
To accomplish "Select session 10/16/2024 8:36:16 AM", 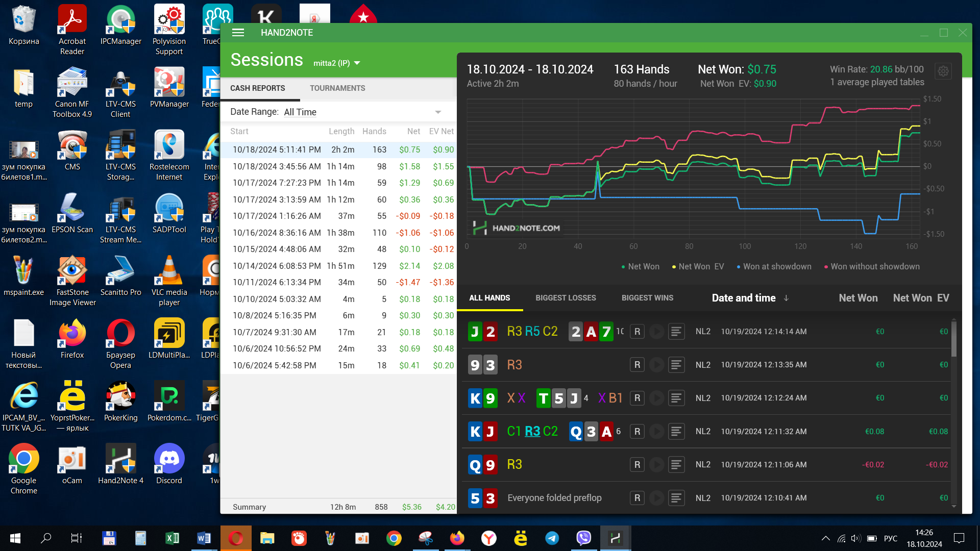I will click(x=339, y=233).
